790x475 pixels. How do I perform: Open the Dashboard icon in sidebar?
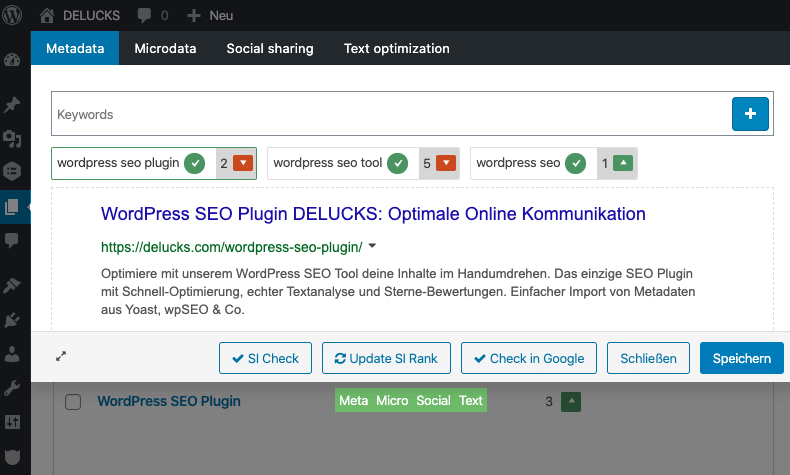(13, 60)
